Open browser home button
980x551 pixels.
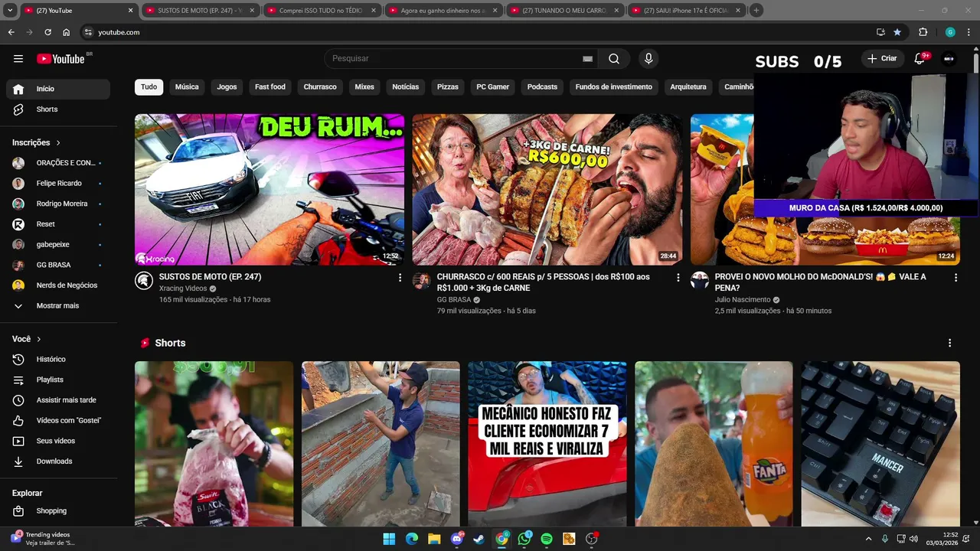[x=66, y=32]
